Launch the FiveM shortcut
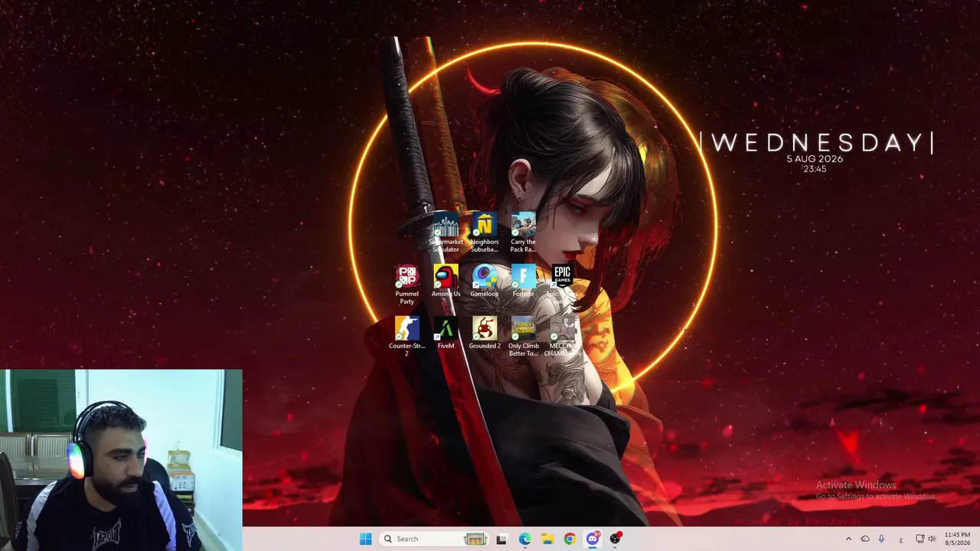Screen dimensions: 980x551 [x=446, y=334]
